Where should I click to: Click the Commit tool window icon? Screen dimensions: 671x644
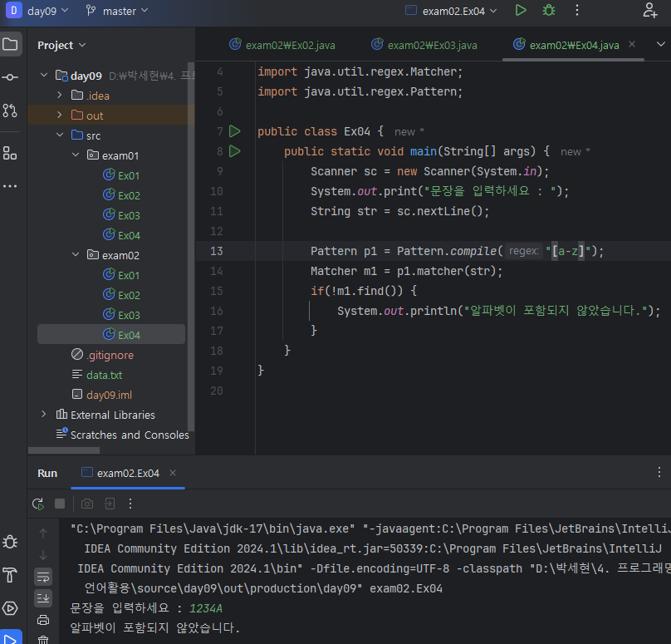point(10,77)
